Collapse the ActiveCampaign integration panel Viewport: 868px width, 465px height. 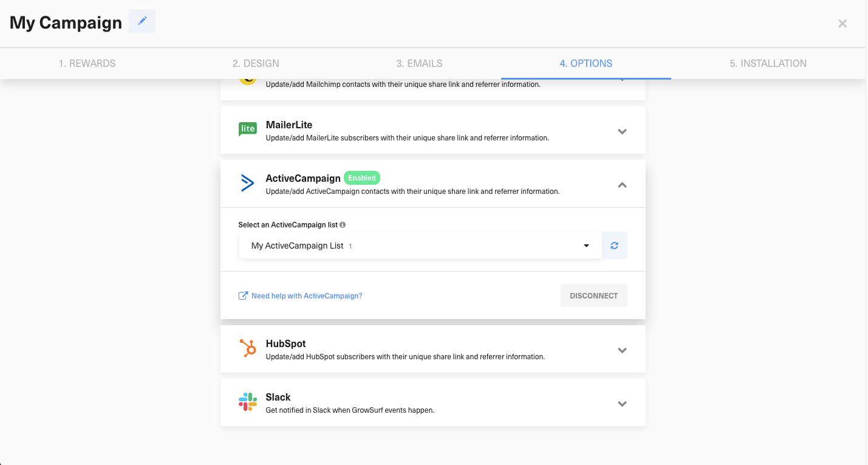622,184
